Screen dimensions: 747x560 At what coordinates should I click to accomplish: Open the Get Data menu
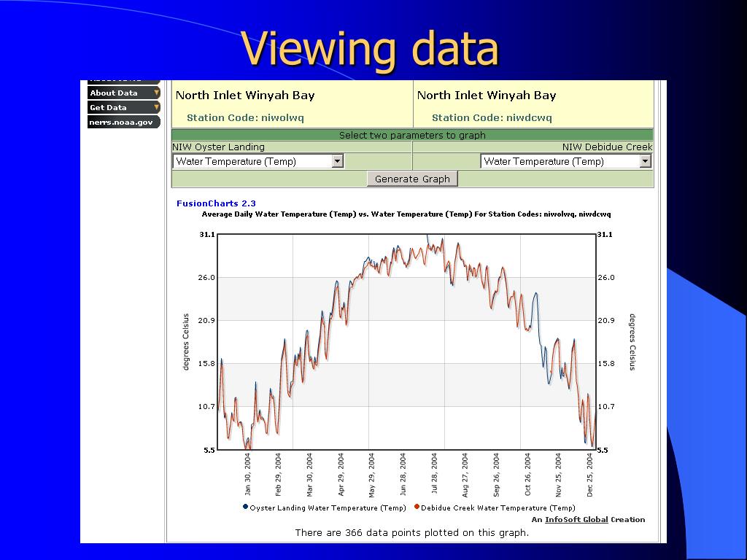coord(123,107)
